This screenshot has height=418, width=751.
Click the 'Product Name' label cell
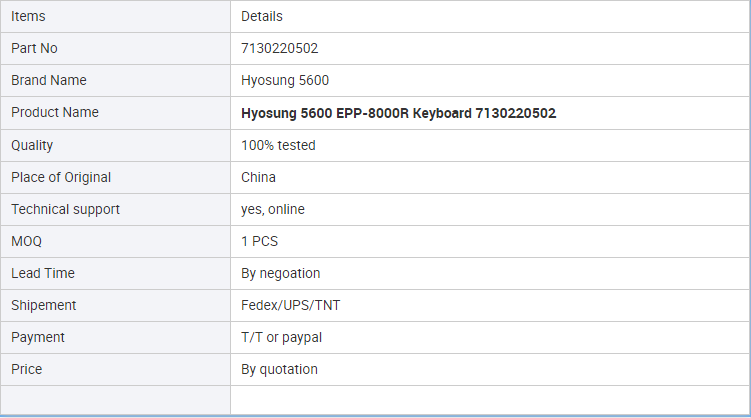pos(55,112)
